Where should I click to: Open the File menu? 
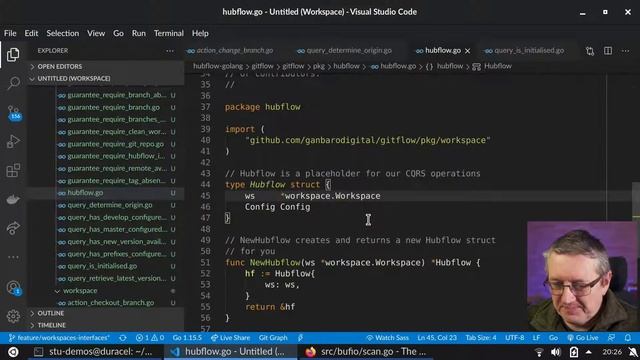click(10, 33)
